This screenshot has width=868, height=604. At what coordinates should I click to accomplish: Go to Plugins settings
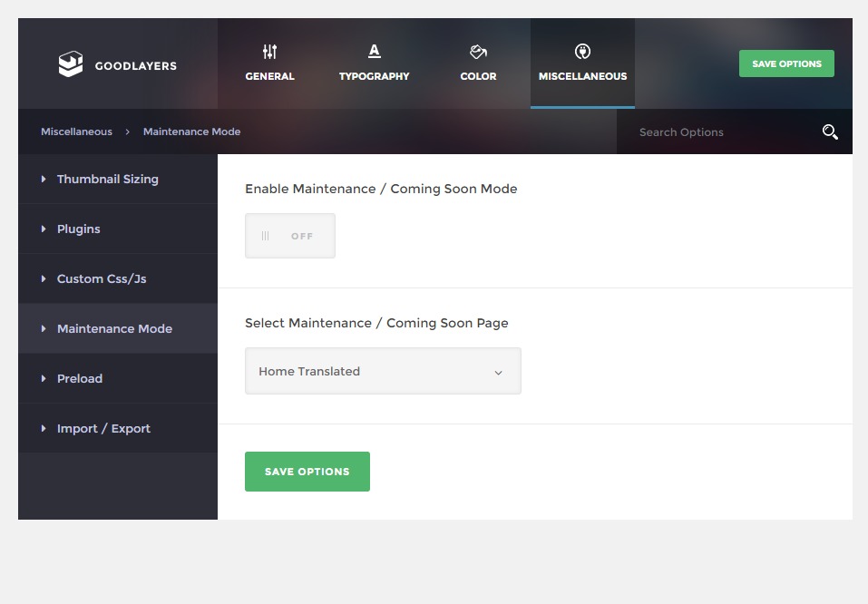coord(118,229)
